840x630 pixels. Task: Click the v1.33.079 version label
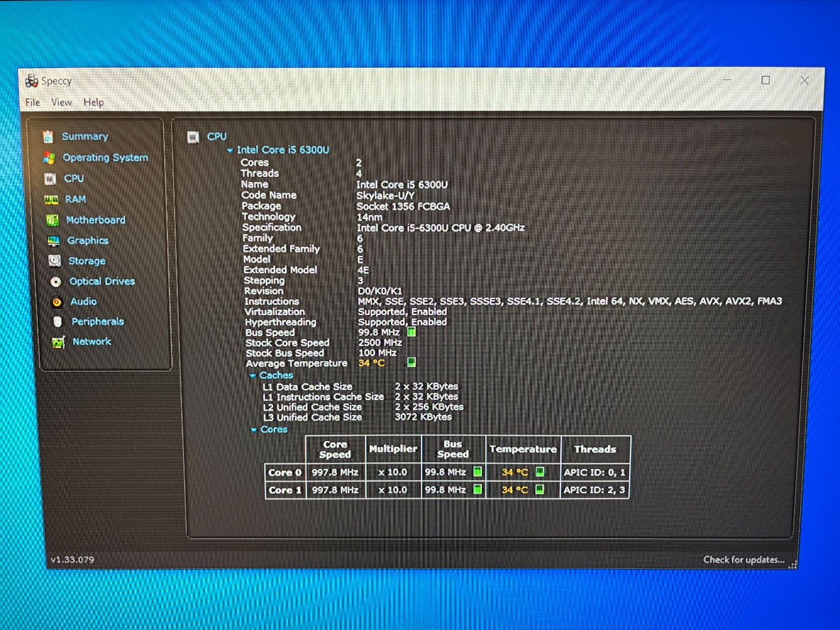[72, 560]
